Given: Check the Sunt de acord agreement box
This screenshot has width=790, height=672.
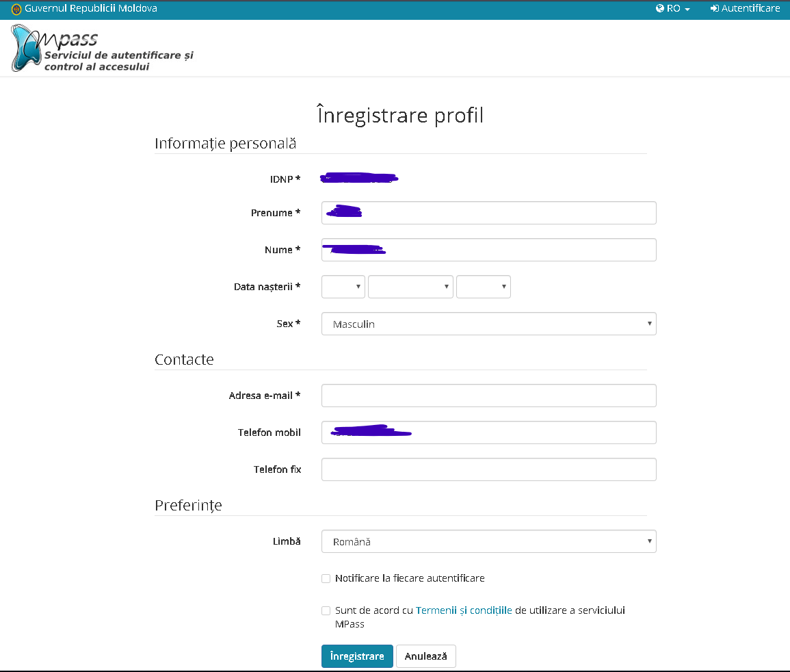Looking at the screenshot, I should pyautogui.click(x=326, y=611).
